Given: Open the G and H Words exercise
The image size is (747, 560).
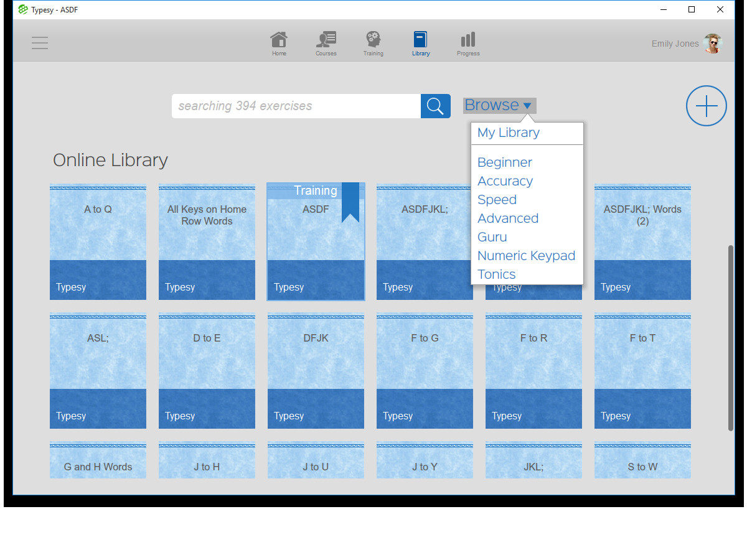Looking at the screenshot, I should tap(98, 460).
